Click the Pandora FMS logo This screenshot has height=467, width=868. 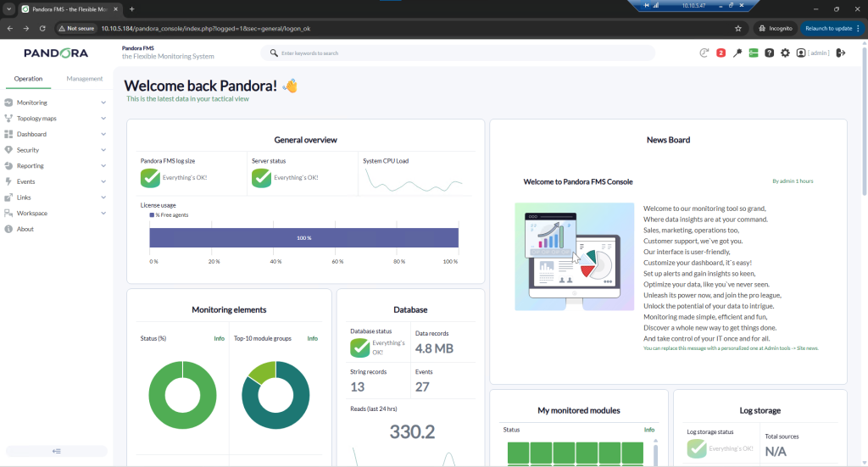click(x=56, y=53)
